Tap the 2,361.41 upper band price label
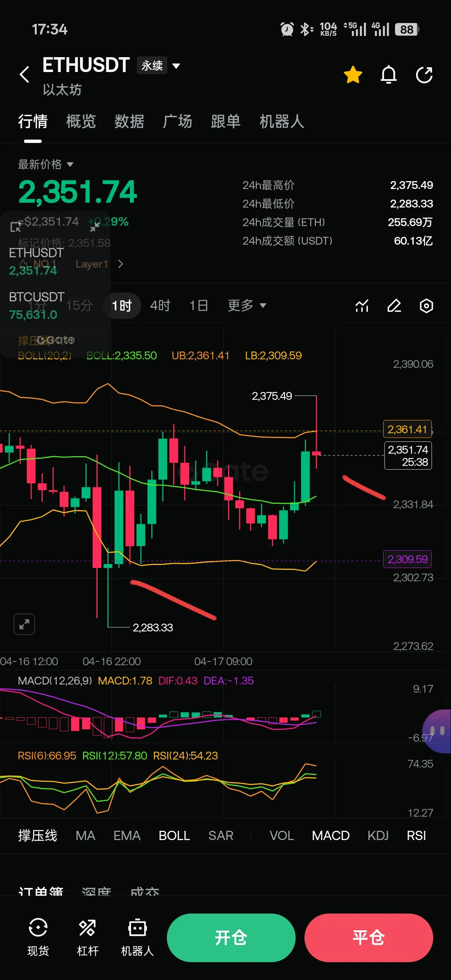451x980 pixels. coord(407,429)
